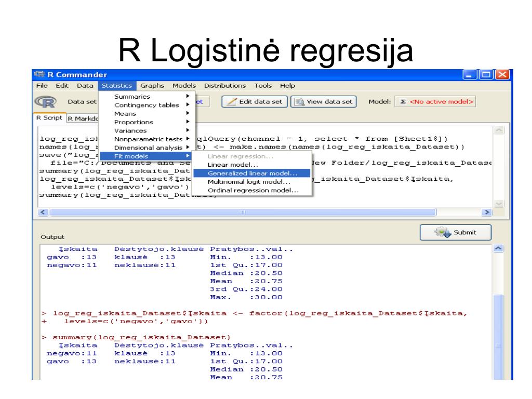Click script pane horizontal scrollbar thumb

pyautogui.click(x=243, y=212)
